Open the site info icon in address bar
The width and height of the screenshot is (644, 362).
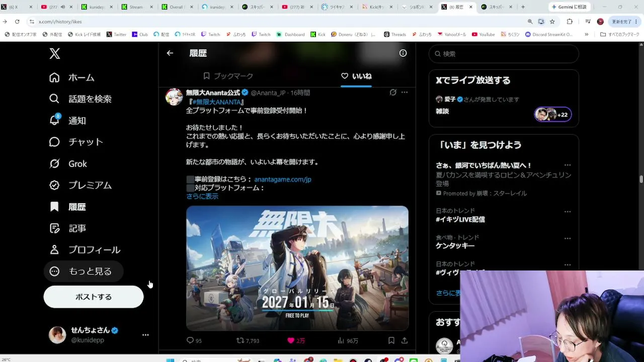click(32, 22)
